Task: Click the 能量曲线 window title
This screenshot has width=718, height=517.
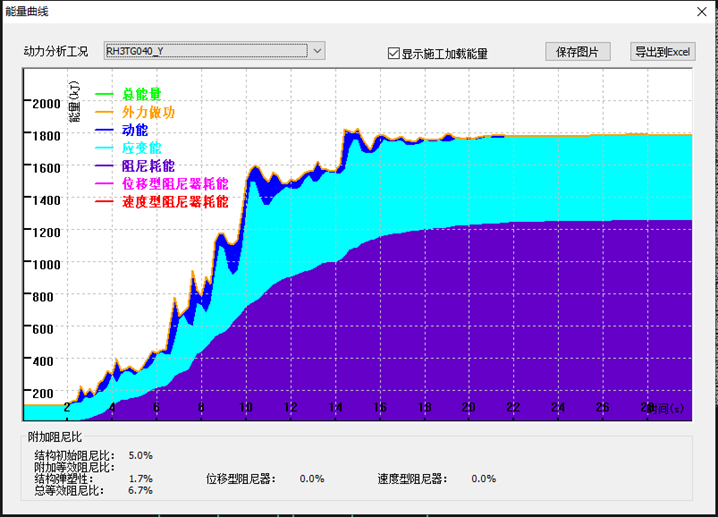Action: [x=27, y=11]
